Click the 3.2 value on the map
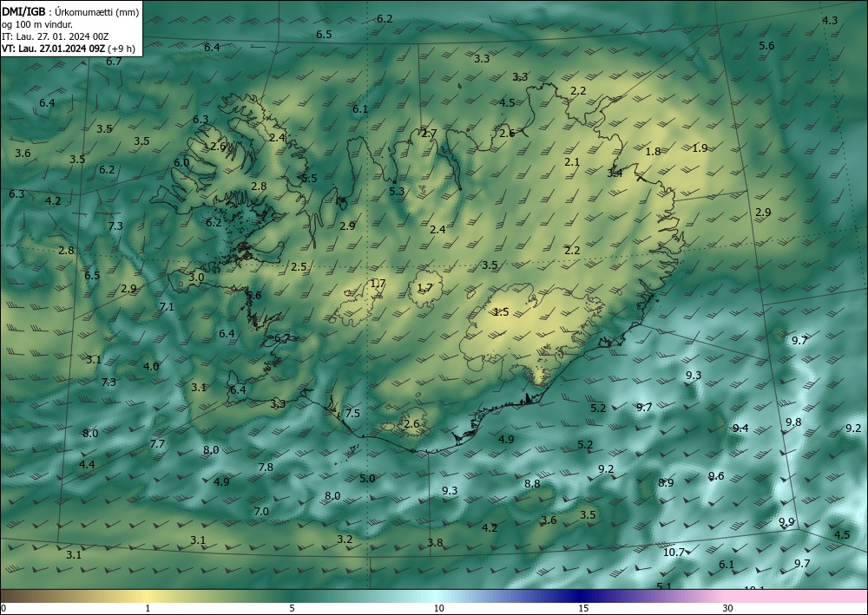Image resolution: width=868 pixels, height=615 pixels. coord(345,539)
